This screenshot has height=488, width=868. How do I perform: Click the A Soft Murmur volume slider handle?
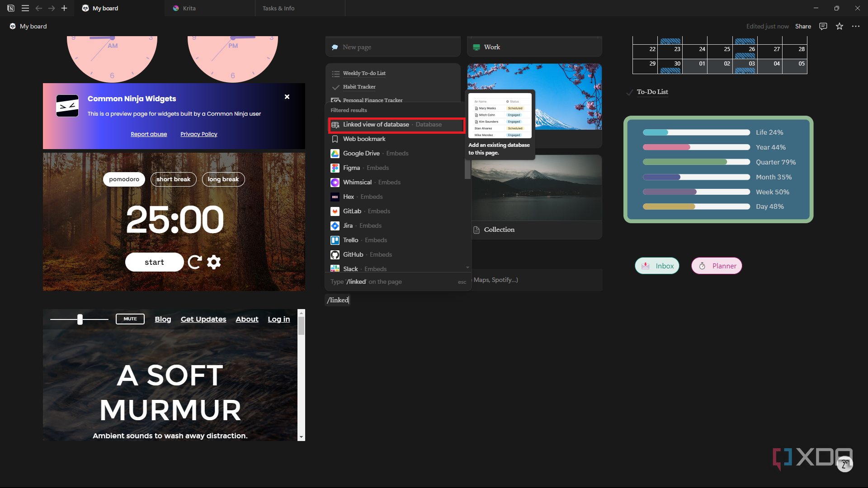[x=80, y=319]
